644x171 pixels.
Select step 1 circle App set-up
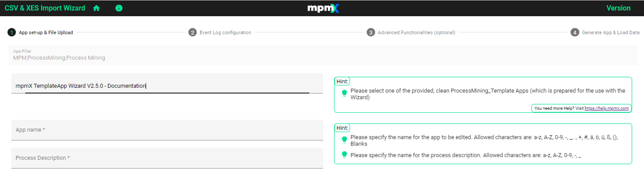click(12, 32)
